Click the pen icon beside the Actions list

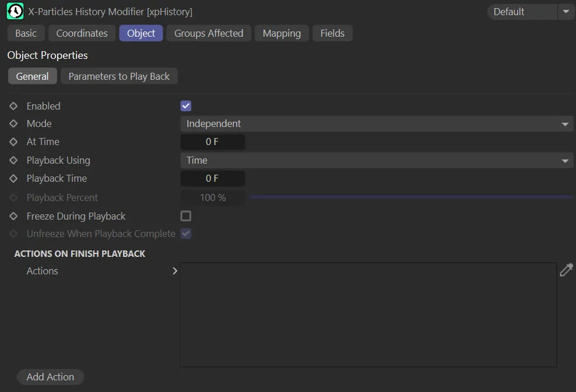[566, 270]
